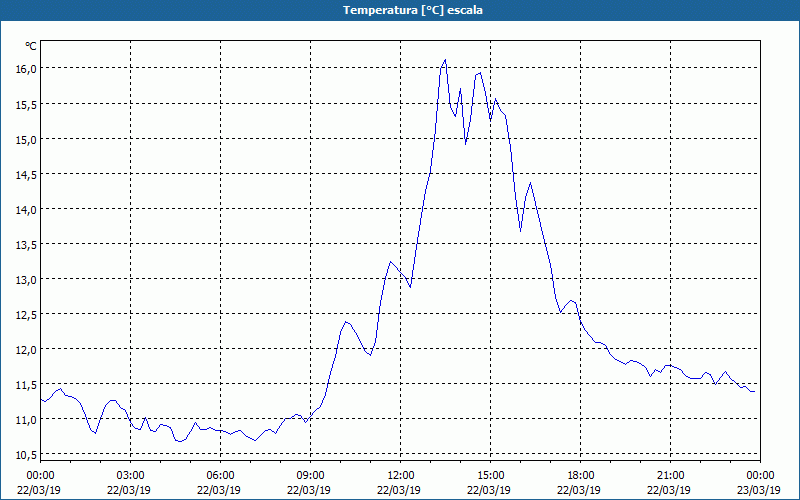Click the 13,0 y-axis value
800x500 pixels.
coord(26,279)
